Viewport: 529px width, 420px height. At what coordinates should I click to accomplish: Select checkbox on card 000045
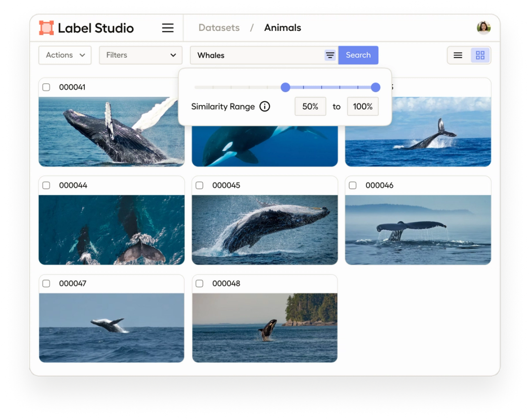pos(199,185)
